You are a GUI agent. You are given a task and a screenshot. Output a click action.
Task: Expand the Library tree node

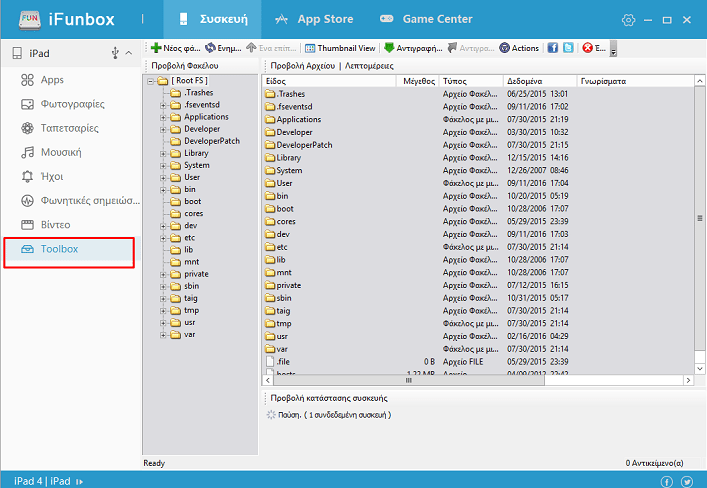[x=163, y=154]
